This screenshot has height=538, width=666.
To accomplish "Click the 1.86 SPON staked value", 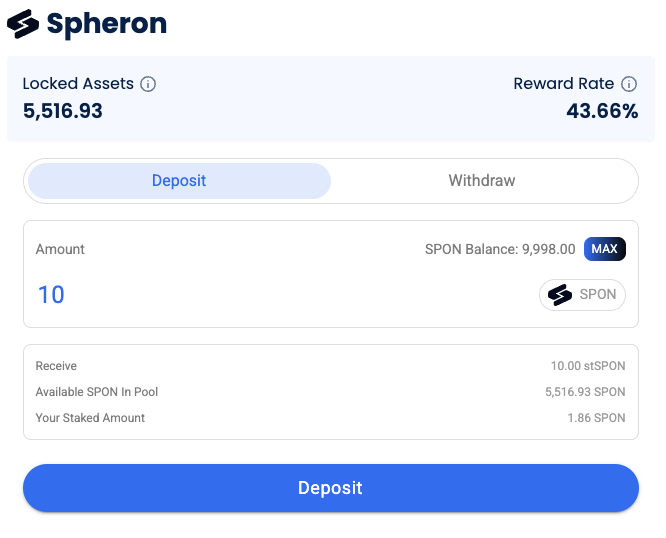I will (596, 418).
